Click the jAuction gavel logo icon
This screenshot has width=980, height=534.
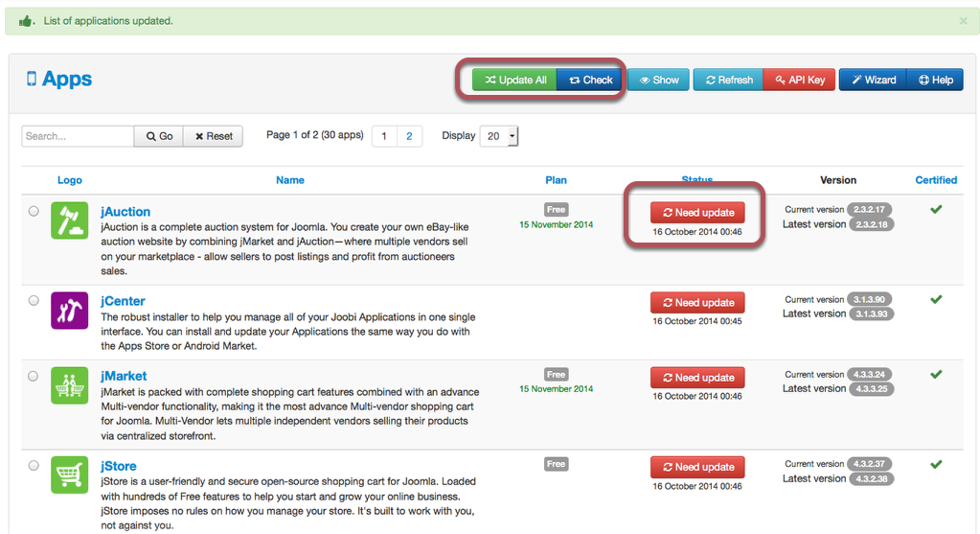click(x=69, y=221)
